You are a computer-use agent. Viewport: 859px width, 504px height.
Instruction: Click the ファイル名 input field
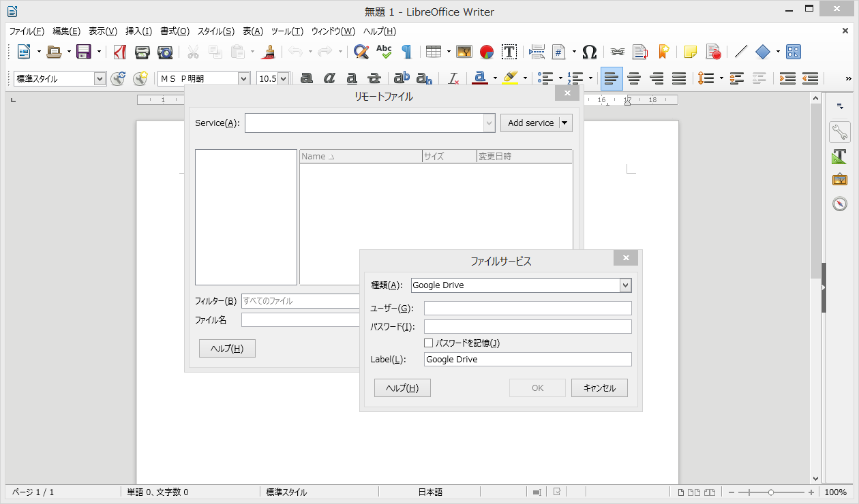pyautogui.click(x=300, y=319)
